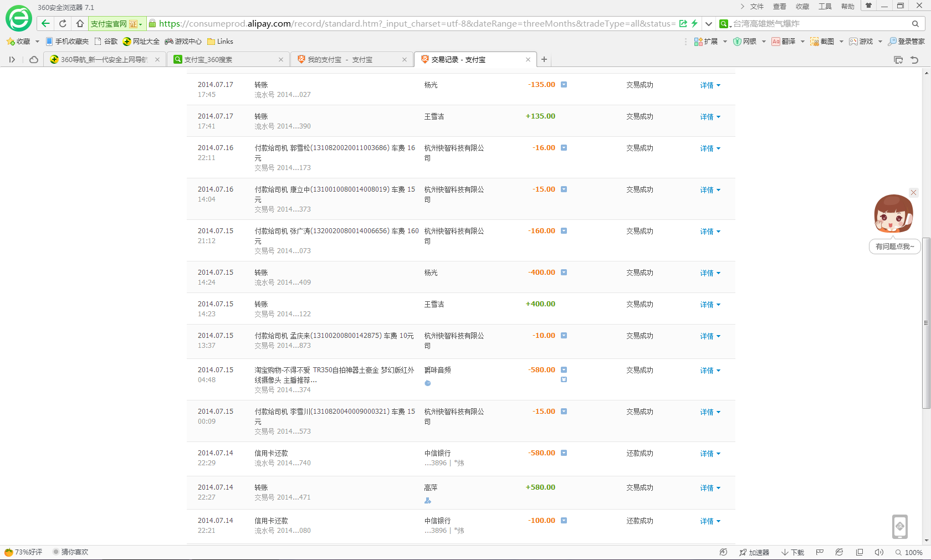Click the browser back arrow button
This screenshot has height=560, width=931.
(x=45, y=23)
